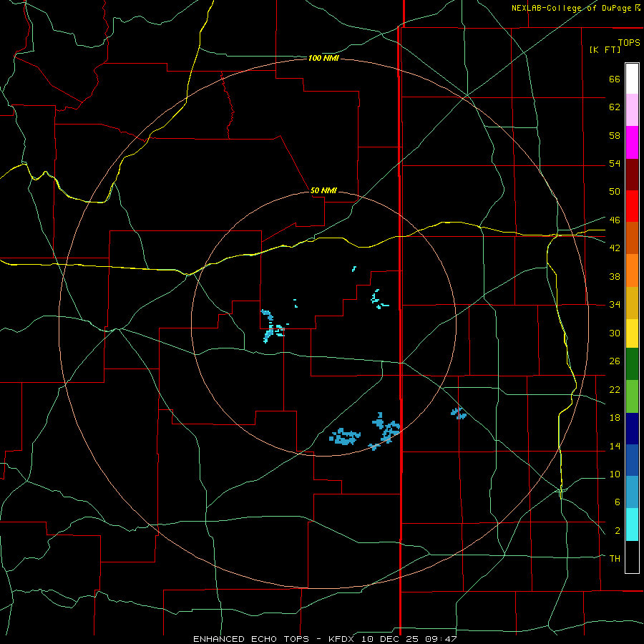This screenshot has height=644, width=644.
Task: Click the cyan echo streak west of center
Action: click(x=273, y=326)
